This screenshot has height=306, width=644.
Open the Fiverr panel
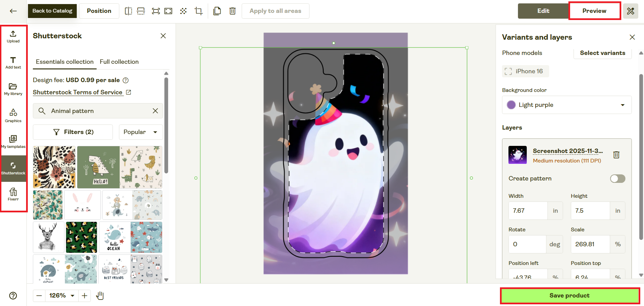(x=13, y=194)
